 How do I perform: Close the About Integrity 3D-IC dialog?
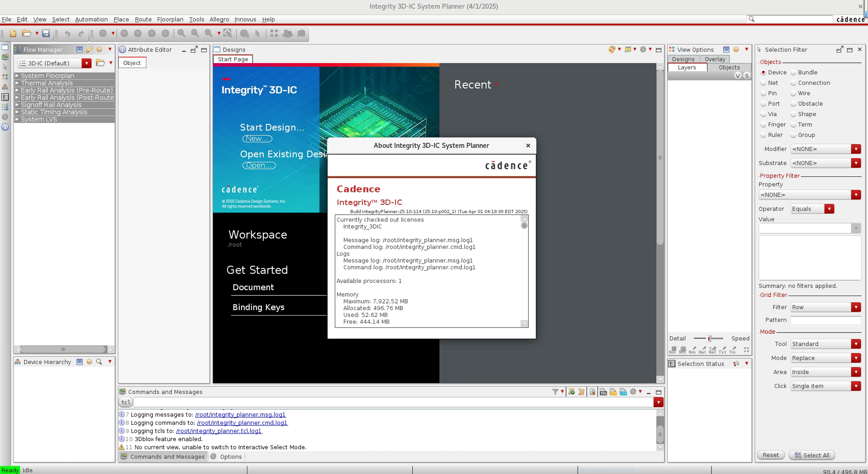pyautogui.click(x=528, y=146)
